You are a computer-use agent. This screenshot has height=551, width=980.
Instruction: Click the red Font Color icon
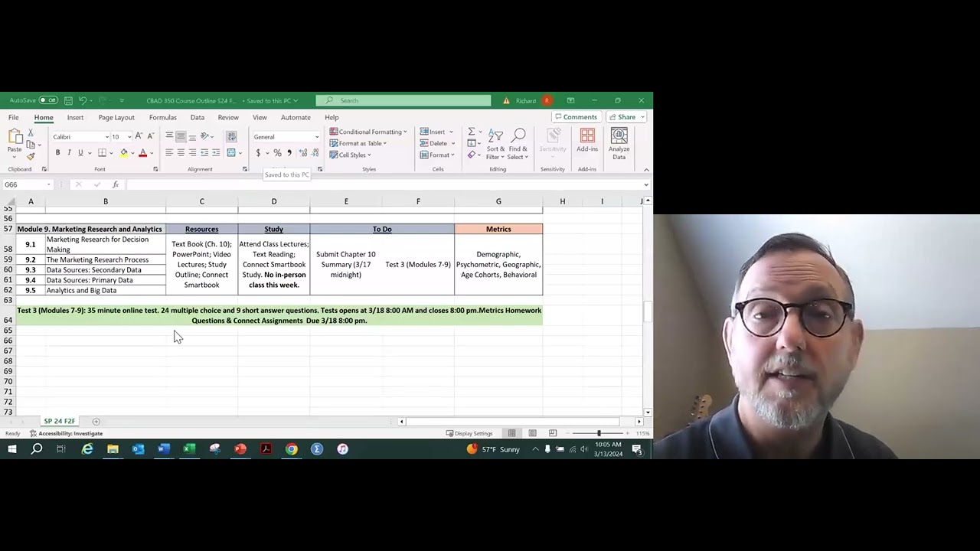click(142, 153)
